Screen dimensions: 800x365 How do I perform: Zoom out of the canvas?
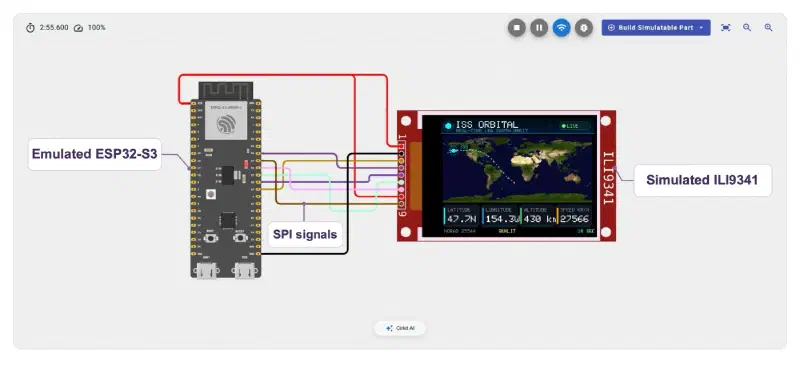tap(747, 28)
